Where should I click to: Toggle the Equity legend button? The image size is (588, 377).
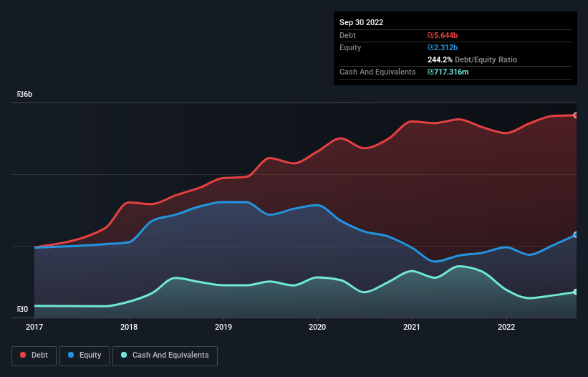tap(85, 355)
